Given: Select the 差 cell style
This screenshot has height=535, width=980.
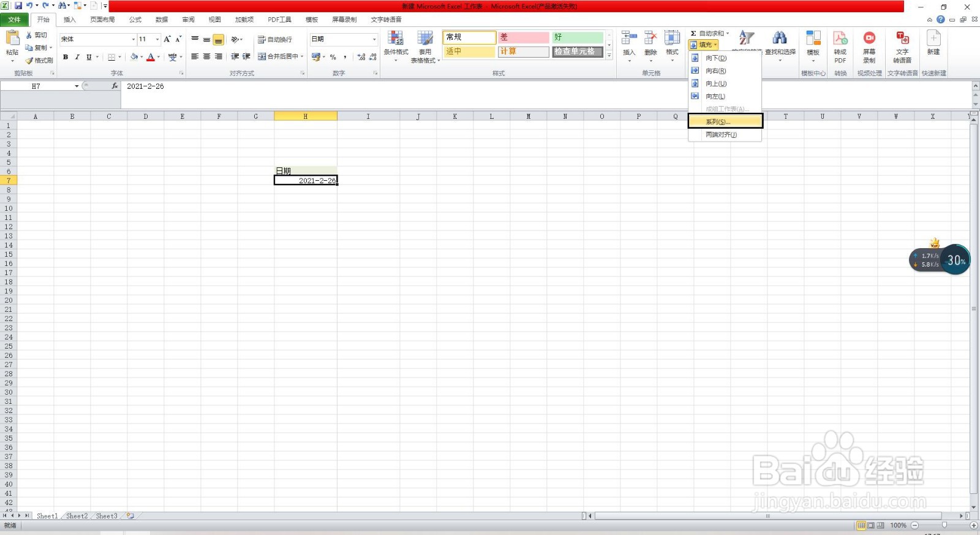Looking at the screenshot, I should tap(523, 37).
